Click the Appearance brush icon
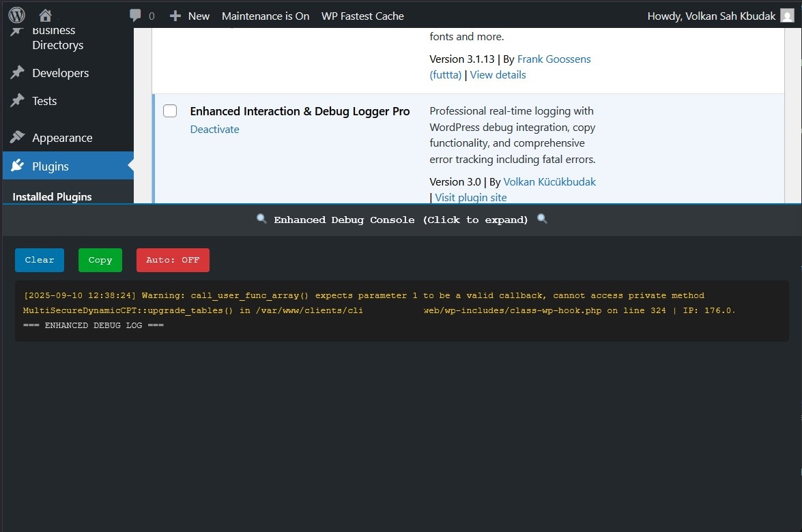Image resolution: width=802 pixels, height=532 pixels. pyautogui.click(x=17, y=137)
